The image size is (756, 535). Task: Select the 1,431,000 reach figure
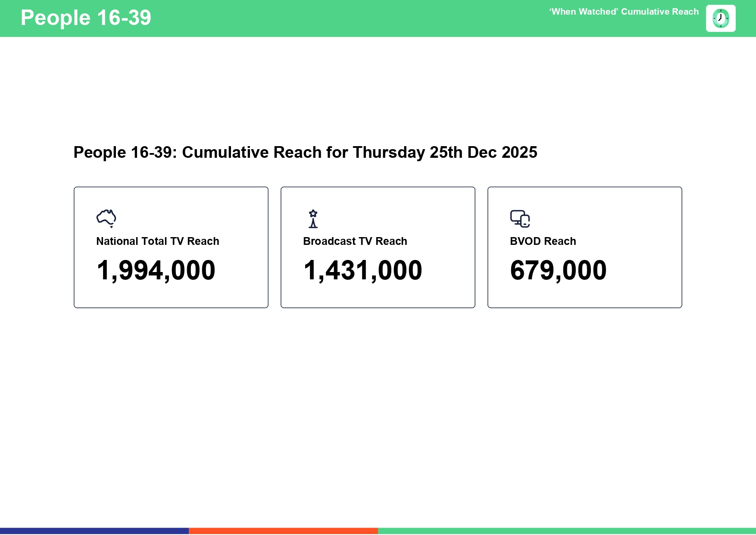[x=363, y=270]
